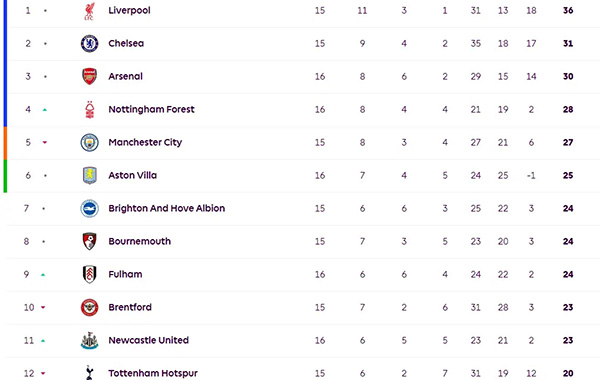This screenshot has width=600, height=380.
Task: Click the green up arrow beside Nottingham Forest
Action: (x=45, y=110)
